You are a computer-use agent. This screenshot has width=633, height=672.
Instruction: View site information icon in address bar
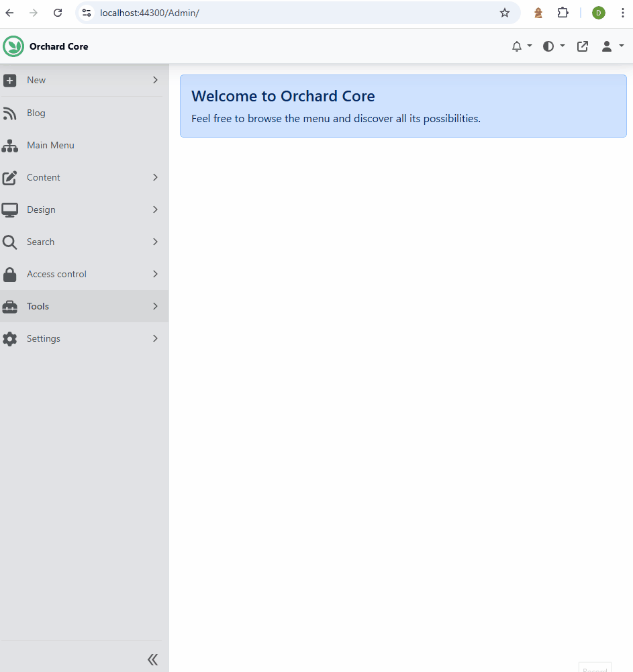coord(87,13)
